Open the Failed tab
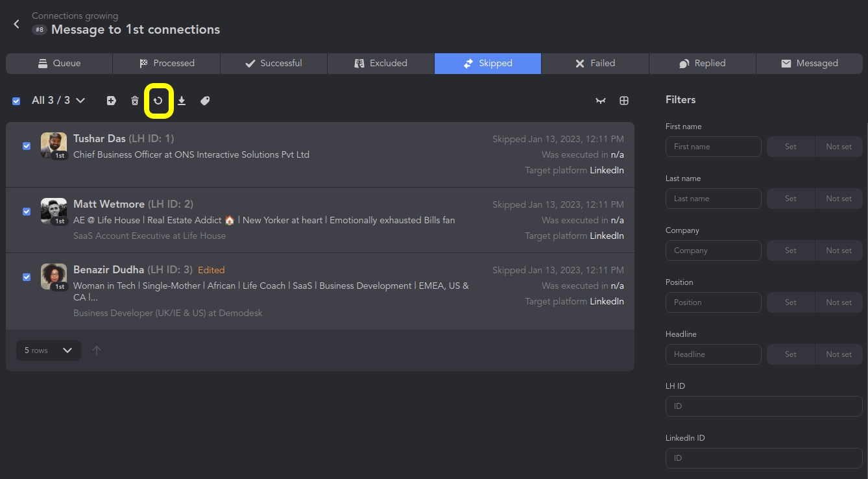This screenshot has height=479, width=868. (595, 63)
